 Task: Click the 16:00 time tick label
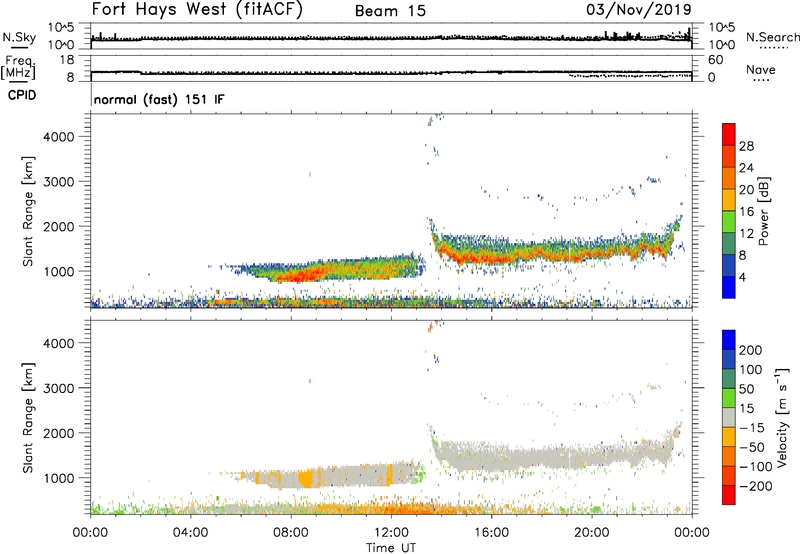(x=491, y=533)
